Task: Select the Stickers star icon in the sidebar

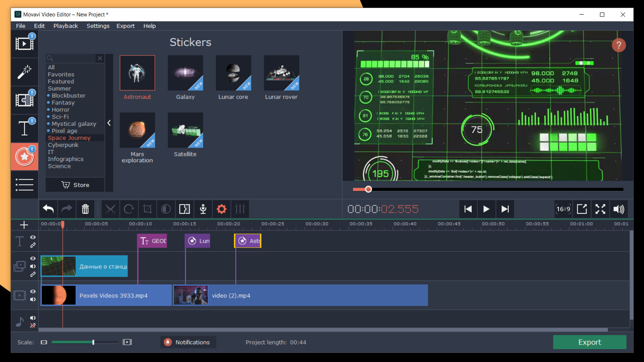Action: tap(24, 157)
